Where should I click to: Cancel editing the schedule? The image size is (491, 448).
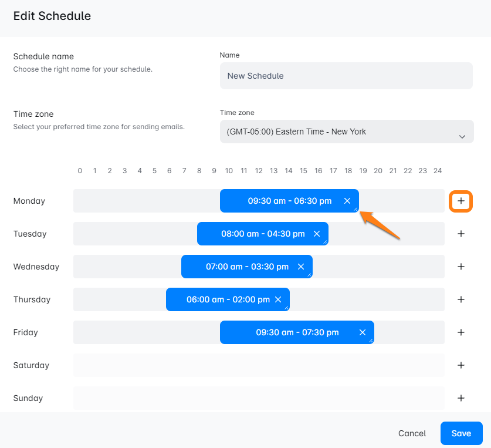click(x=412, y=433)
